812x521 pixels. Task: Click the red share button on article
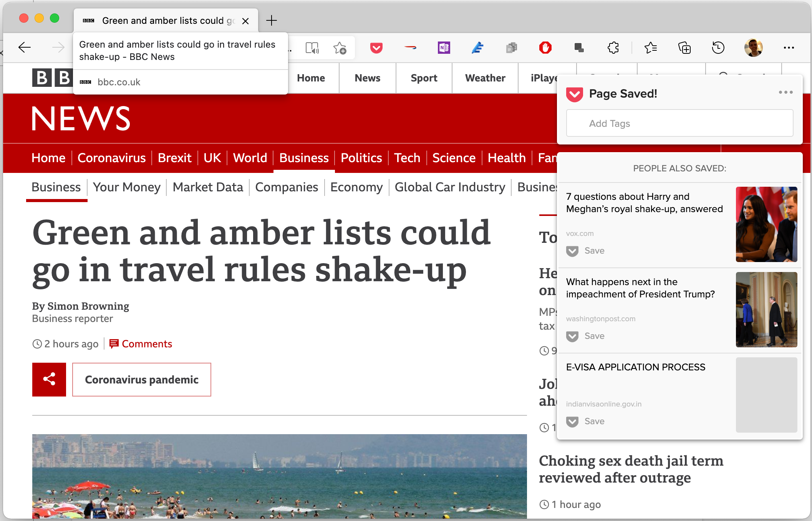coord(49,379)
